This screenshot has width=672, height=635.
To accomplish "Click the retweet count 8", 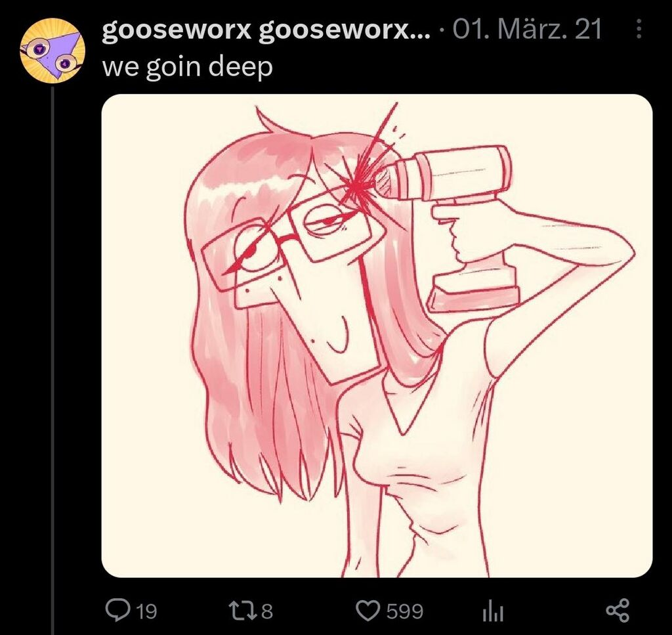I will 267,611.
